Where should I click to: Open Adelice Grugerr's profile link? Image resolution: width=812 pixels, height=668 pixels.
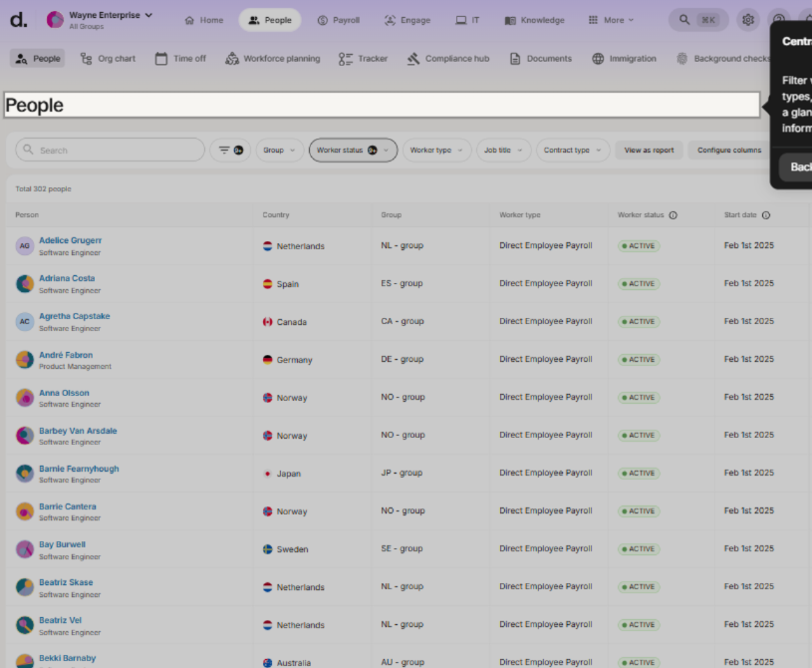(70, 240)
